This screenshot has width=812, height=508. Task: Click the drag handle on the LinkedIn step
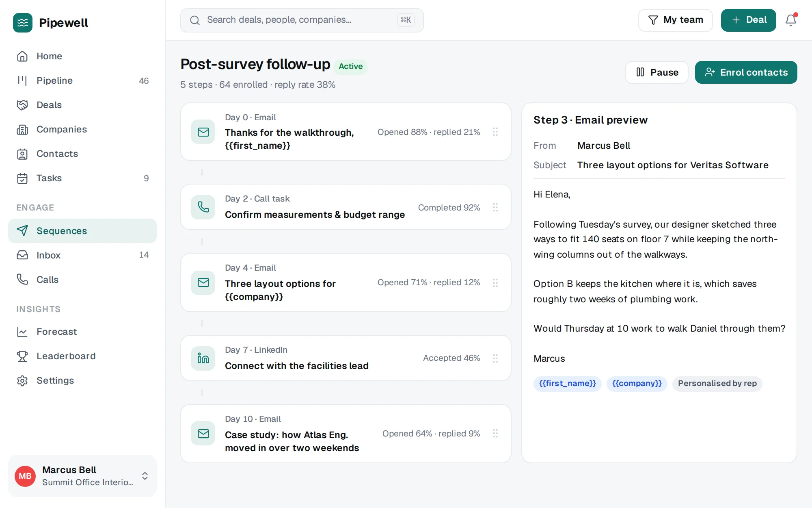pos(495,358)
